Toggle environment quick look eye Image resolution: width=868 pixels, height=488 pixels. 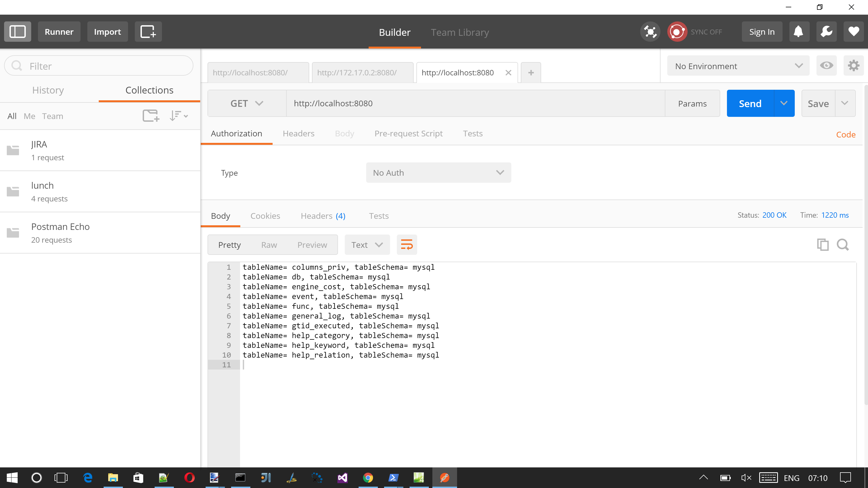click(826, 66)
